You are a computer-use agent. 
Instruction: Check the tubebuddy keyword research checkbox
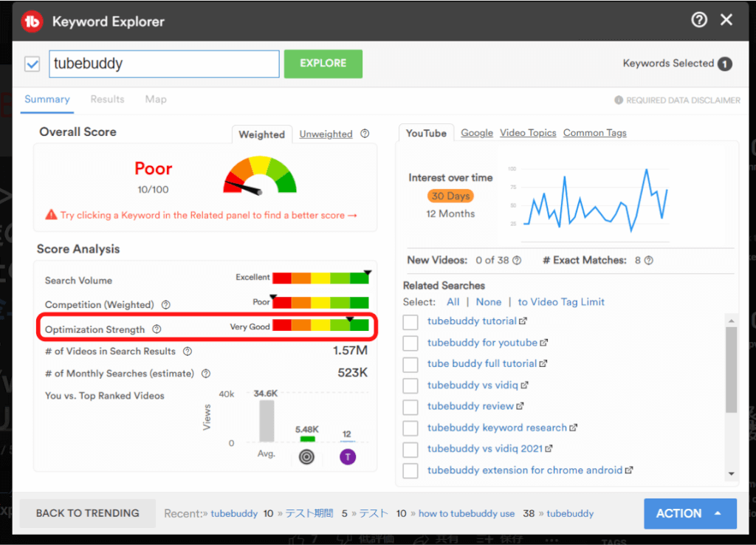(x=410, y=428)
